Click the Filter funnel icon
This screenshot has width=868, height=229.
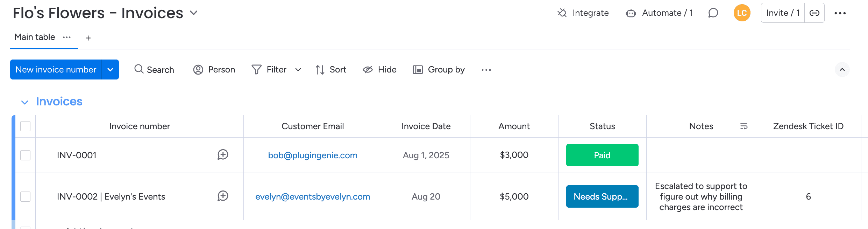(x=256, y=70)
